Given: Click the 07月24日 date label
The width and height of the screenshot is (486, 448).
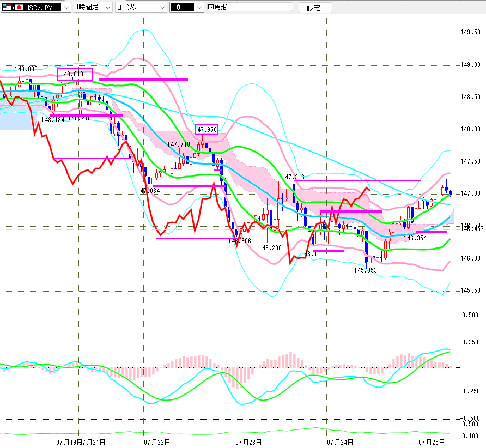Looking at the screenshot, I should (x=340, y=443).
